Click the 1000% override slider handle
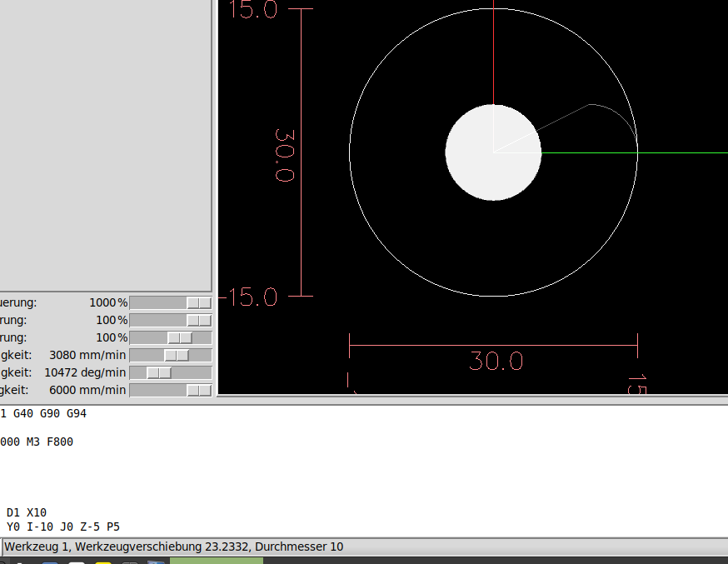 tap(198, 302)
